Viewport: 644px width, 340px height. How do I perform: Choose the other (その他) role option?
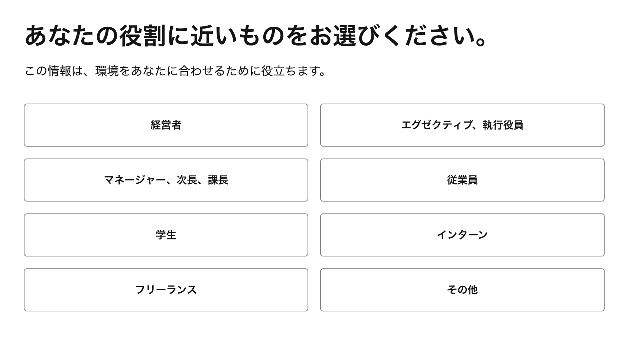(x=462, y=290)
